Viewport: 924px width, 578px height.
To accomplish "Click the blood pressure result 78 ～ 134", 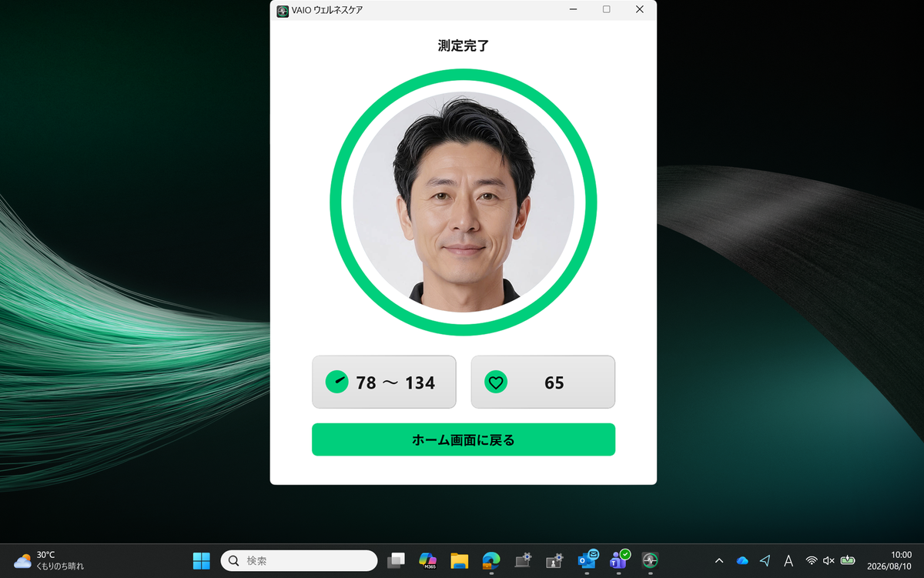I will [x=383, y=382].
